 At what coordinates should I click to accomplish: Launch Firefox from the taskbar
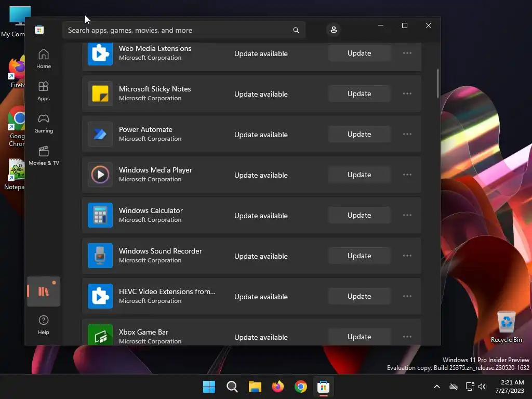tap(278, 387)
